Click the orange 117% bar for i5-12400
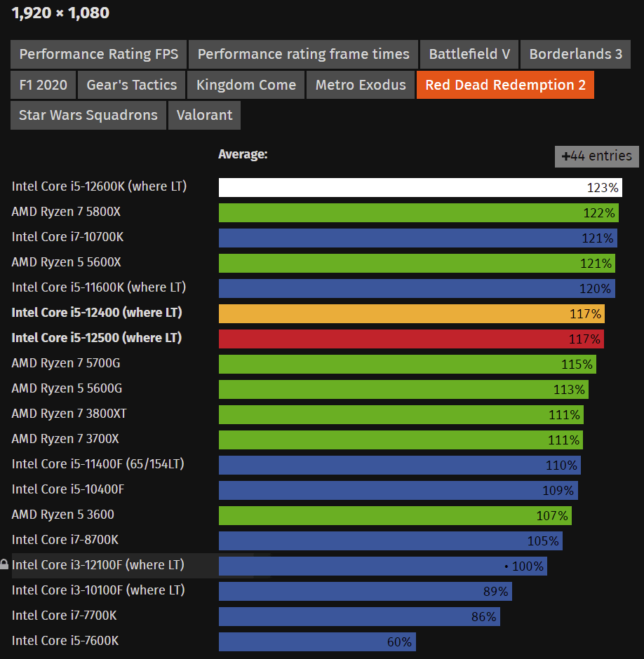644x659 pixels. point(411,313)
